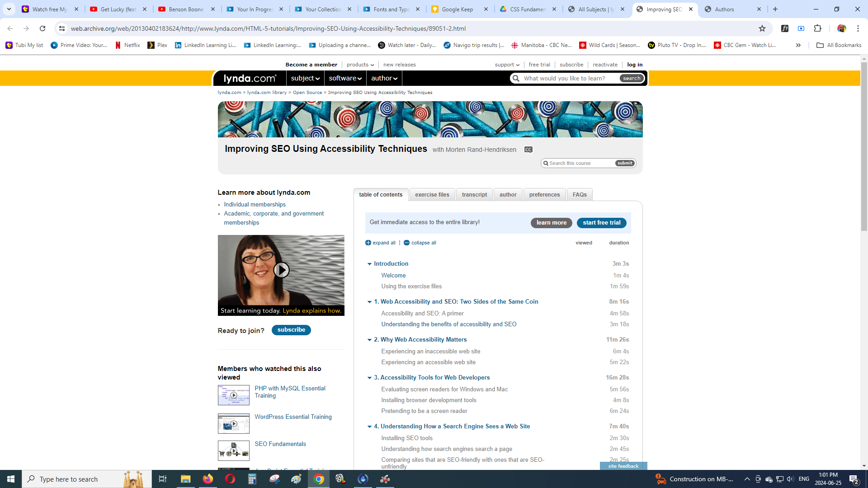Open File Explorer from the taskbar
This screenshot has width=868, height=488.
[185, 479]
